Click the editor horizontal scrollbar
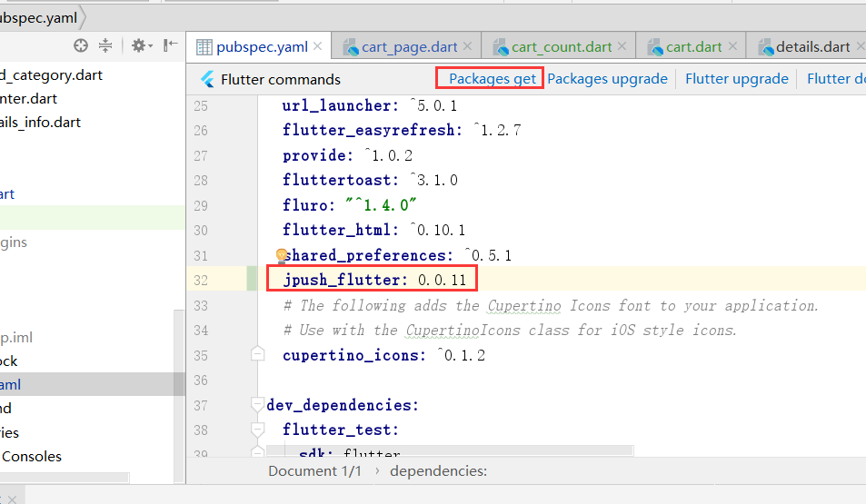Image resolution: width=866 pixels, height=504 pixels. (x=450, y=451)
